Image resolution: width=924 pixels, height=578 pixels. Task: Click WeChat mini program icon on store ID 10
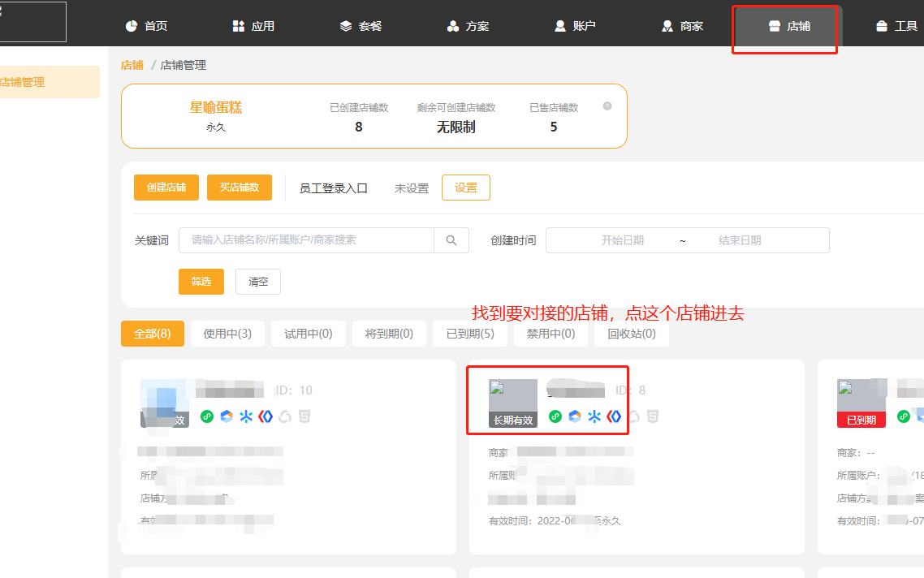point(207,416)
